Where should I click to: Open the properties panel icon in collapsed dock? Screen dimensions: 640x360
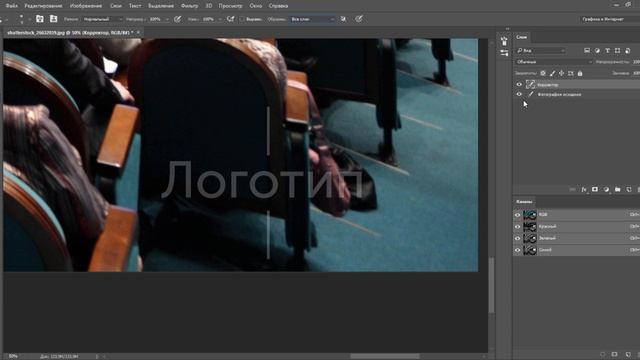pos(504,53)
